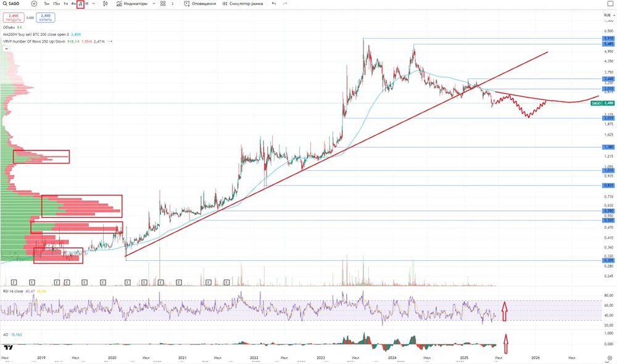The image size is (617, 364).
Task: Click the 2021 label on time axis
Action: point(182,358)
